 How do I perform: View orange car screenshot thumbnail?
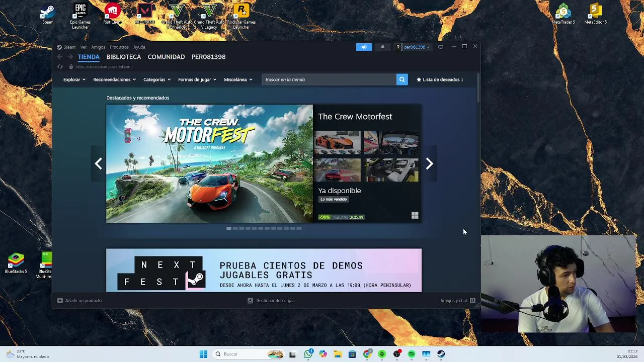click(x=338, y=143)
